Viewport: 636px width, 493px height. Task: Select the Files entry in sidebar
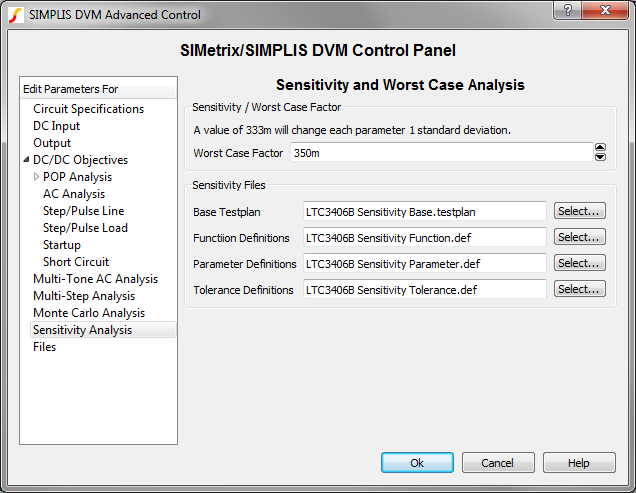(44, 347)
